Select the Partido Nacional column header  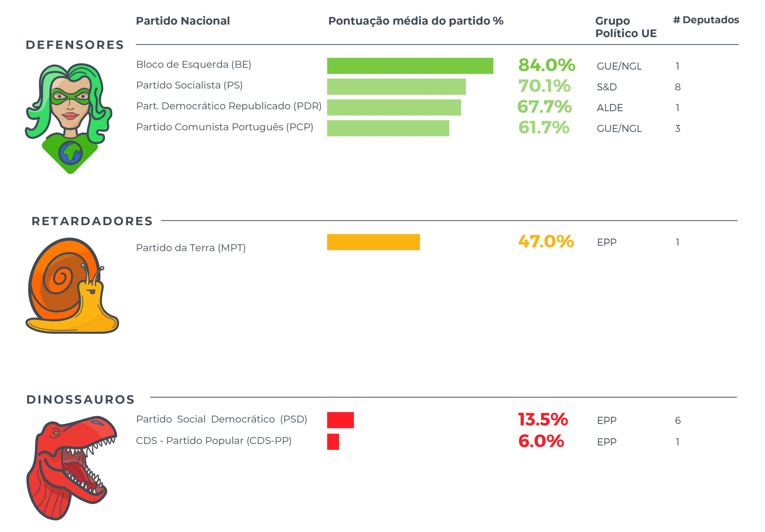[x=183, y=21]
